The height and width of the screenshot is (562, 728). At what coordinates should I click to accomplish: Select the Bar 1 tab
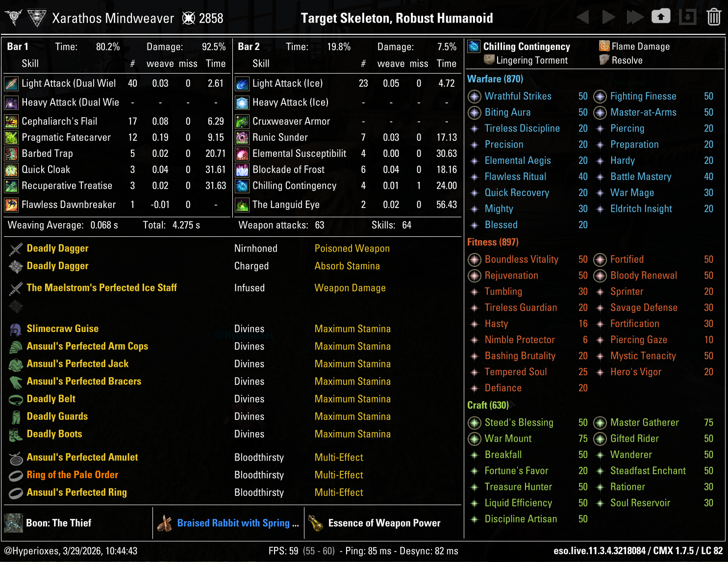[18, 47]
